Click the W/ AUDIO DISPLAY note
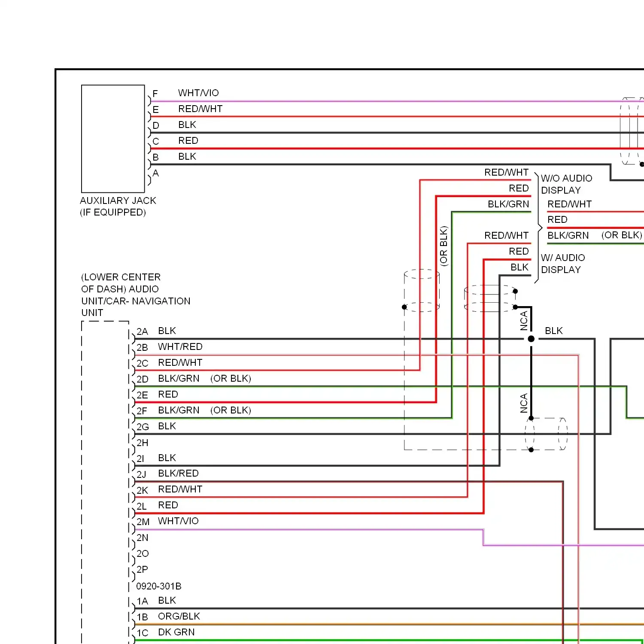The height and width of the screenshot is (644, 644). coord(563,264)
